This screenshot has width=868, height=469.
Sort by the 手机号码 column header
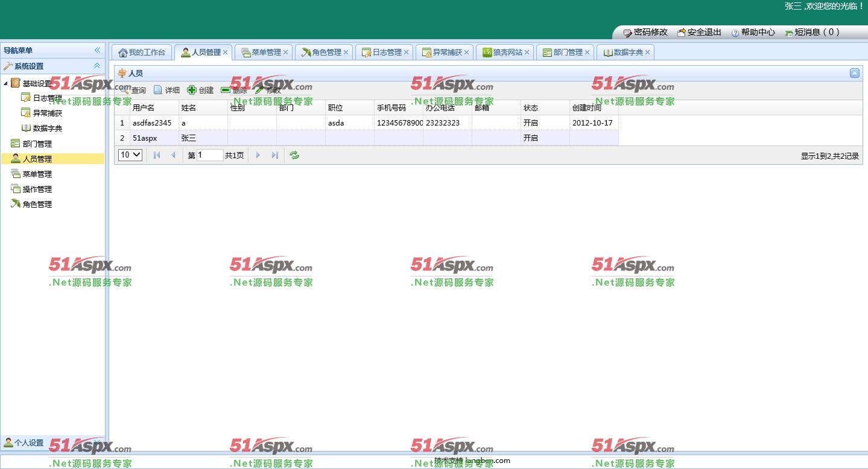pos(399,108)
